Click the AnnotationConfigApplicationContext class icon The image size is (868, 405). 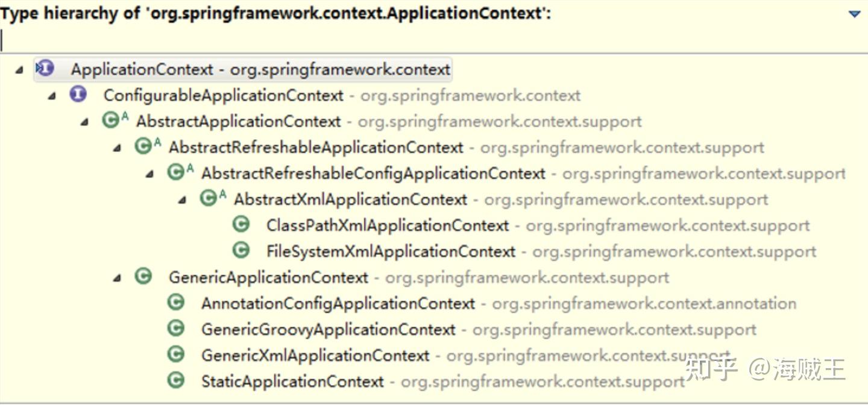176,303
